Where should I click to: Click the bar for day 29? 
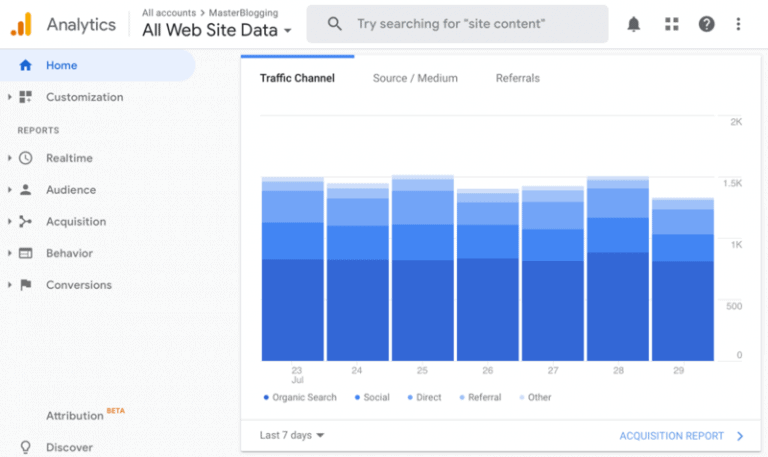pos(682,280)
